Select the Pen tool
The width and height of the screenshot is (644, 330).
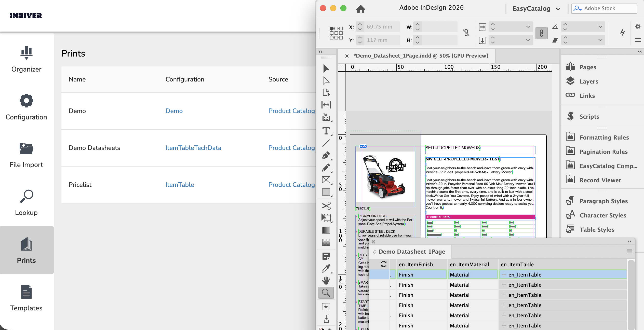(x=326, y=156)
